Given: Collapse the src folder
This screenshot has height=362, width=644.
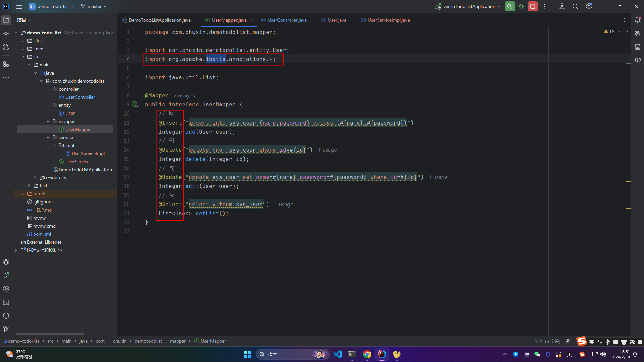Looking at the screenshot, I should tap(23, 57).
